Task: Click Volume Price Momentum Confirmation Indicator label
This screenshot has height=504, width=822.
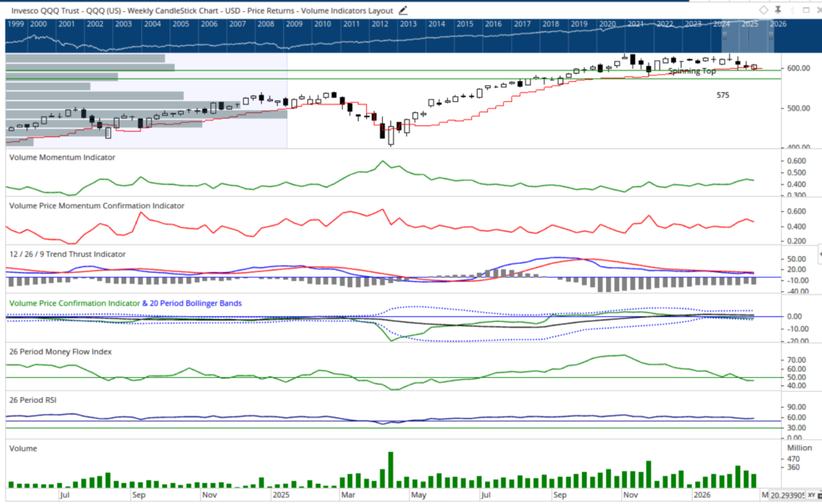Action: 96,205
